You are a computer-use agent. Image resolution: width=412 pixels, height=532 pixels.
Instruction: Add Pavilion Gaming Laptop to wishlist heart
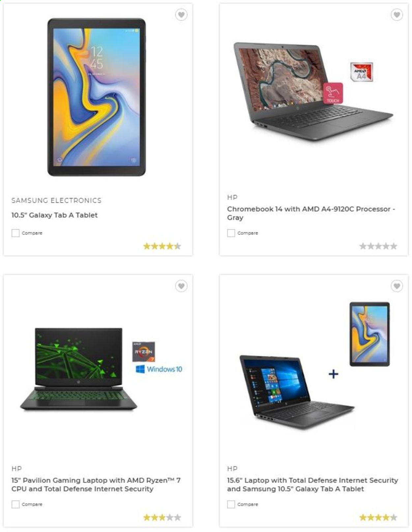(x=181, y=286)
